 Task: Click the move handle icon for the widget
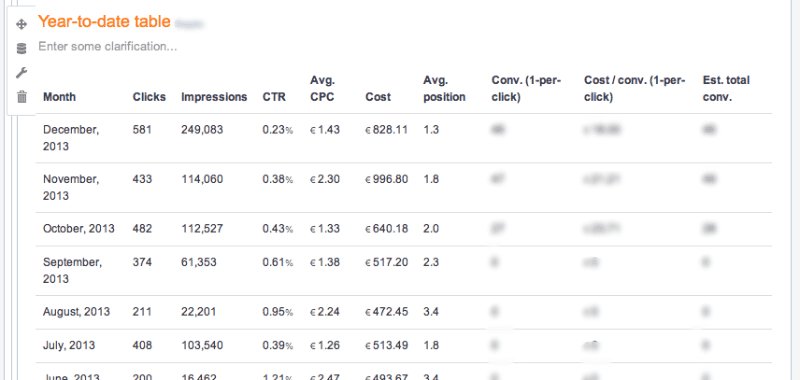click(x=21, y=24)
